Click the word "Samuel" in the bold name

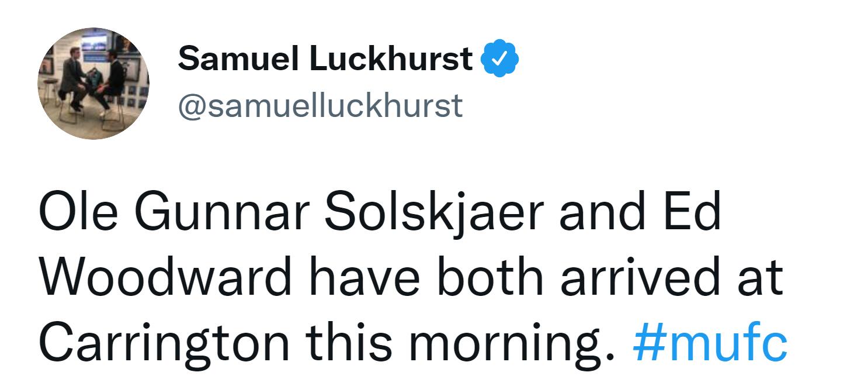click(x=239, y=58)
